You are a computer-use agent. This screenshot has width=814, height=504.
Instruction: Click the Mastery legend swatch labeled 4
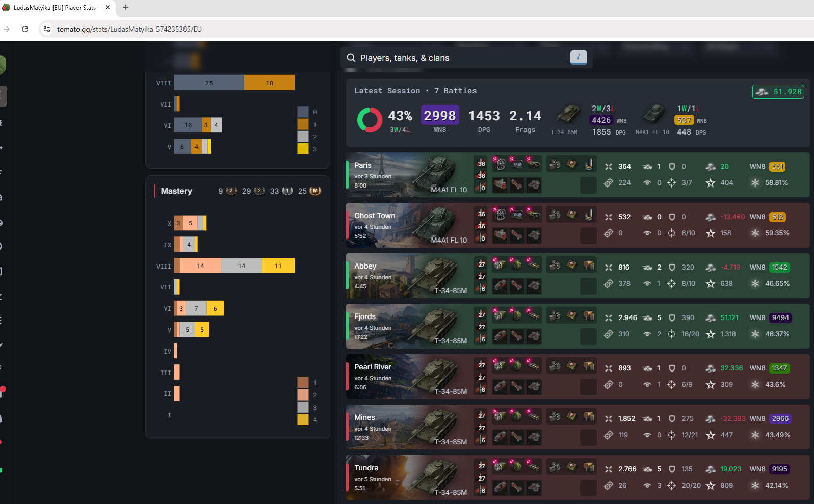(303, 419)
